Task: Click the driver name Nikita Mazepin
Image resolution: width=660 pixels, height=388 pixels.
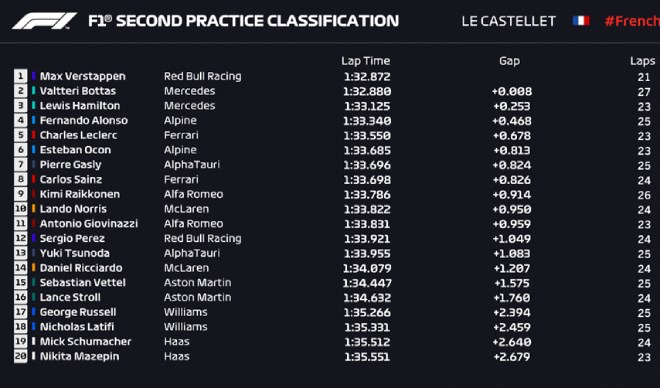Action: pos(80,356)
